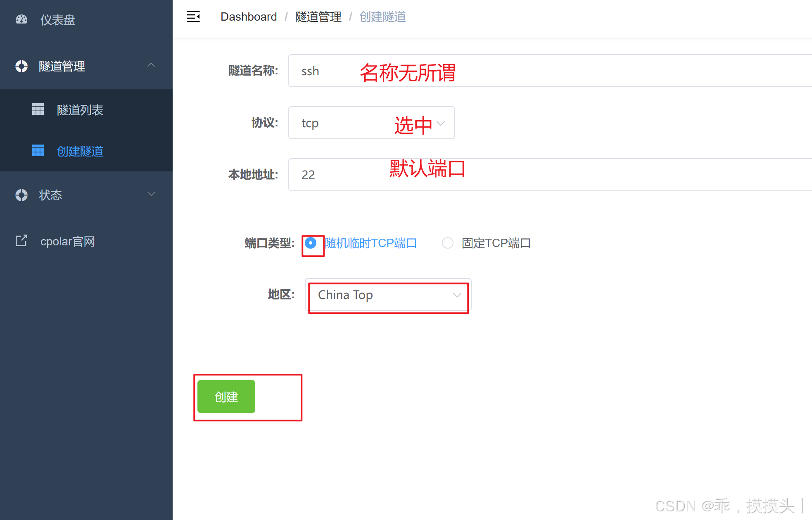Collapse the 隧道管理 menu chevron
Viewport: 812px width, 520px height.
pyautogui.click(x=151, y=65)
